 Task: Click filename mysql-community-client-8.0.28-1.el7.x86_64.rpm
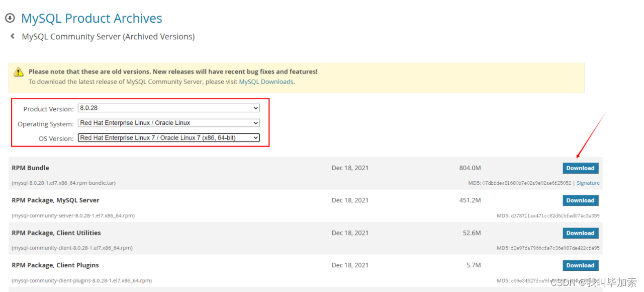click(72, 248)
